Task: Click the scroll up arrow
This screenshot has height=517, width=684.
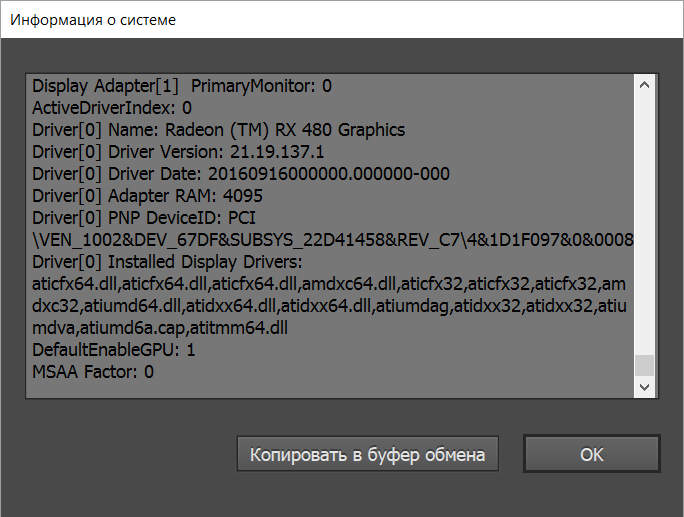Action: tap(644, 85)
